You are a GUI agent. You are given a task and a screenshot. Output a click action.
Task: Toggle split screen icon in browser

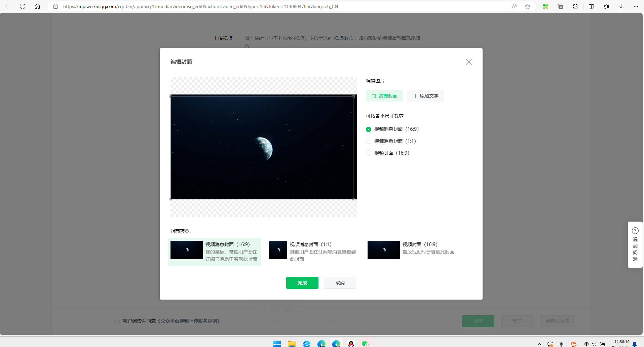click(591, 6)
